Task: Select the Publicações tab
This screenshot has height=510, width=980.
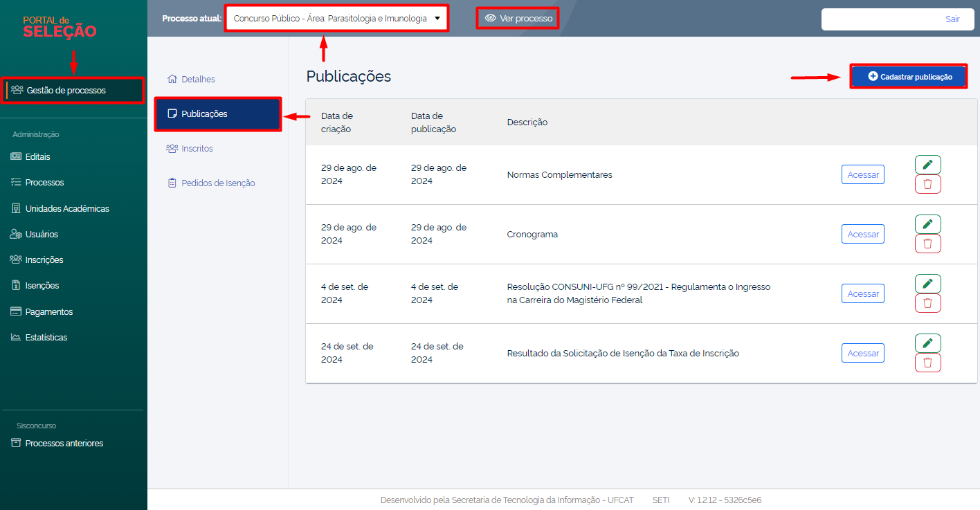Action: pos(218,114)
